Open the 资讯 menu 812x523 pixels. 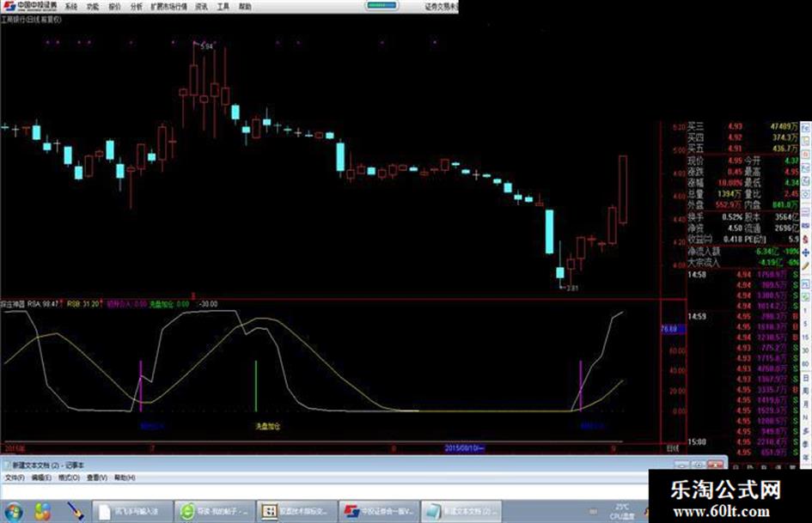201,6
